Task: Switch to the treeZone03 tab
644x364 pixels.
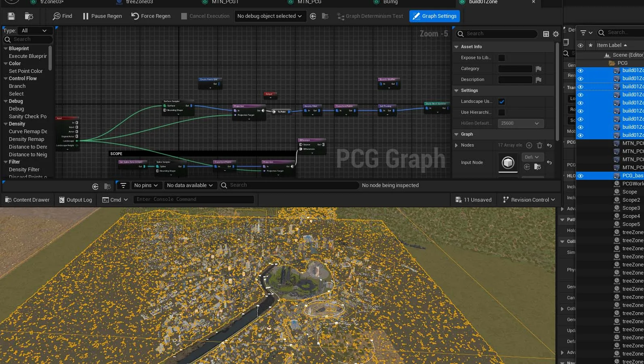Action: tap(139, 2)
